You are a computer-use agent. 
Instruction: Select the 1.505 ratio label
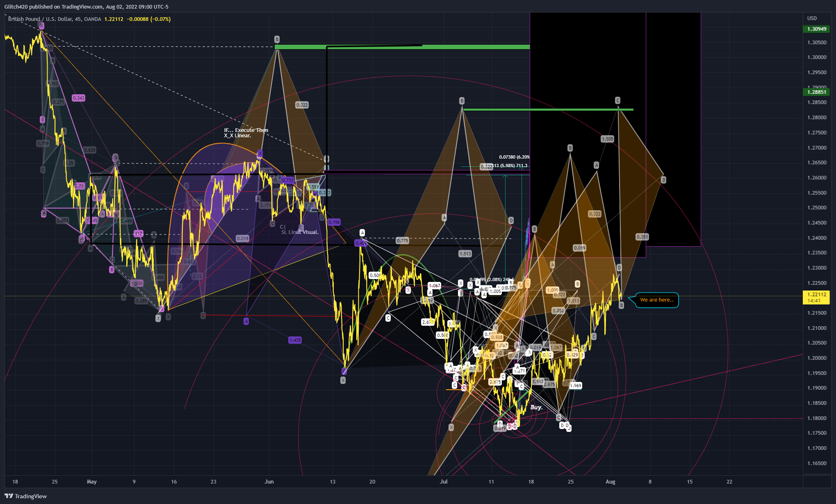608,139
